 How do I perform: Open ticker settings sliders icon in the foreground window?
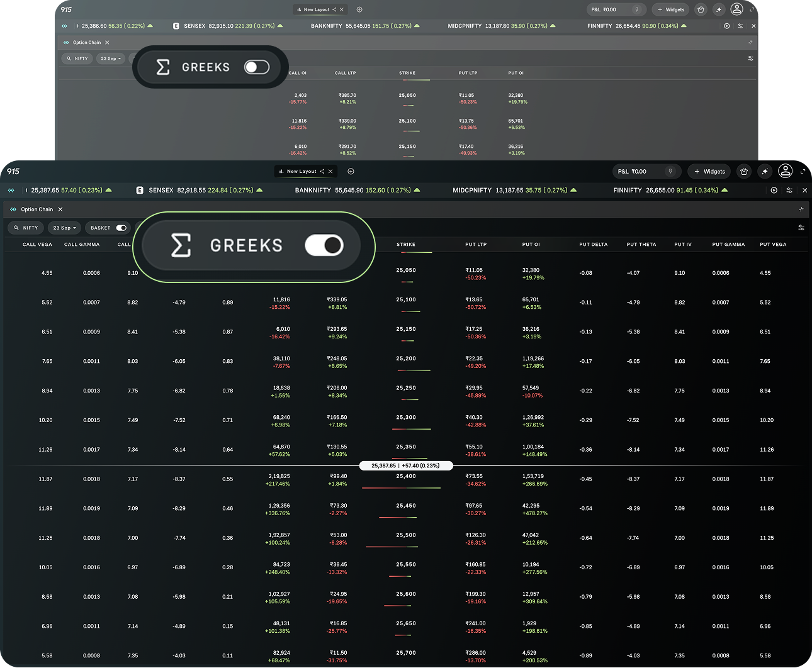point(789,190)
